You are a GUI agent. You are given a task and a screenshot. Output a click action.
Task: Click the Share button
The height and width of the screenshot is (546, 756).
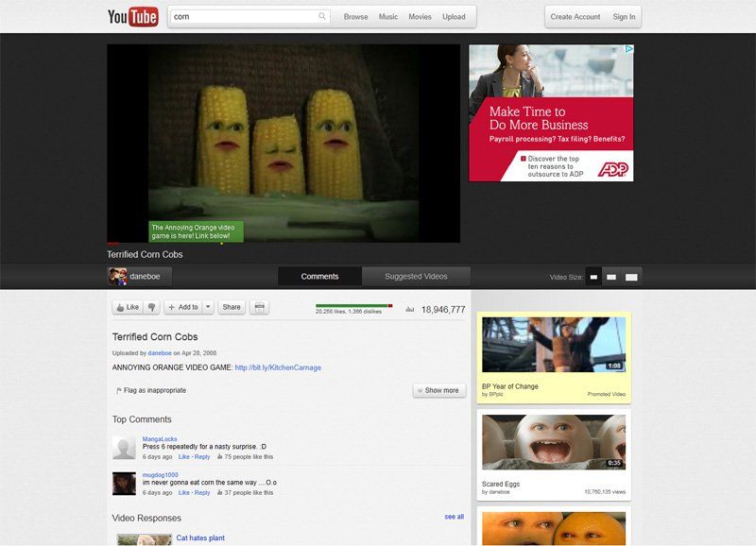[x=232, y=307]
